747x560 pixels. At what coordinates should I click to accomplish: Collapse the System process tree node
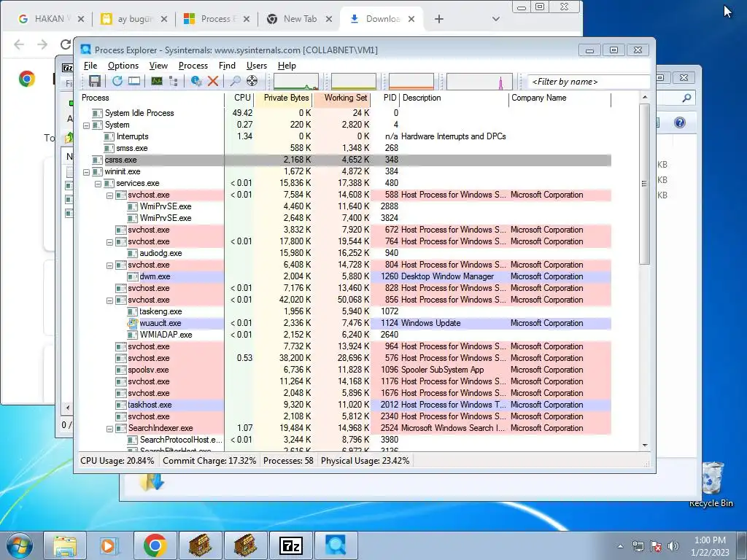(86, 125)
